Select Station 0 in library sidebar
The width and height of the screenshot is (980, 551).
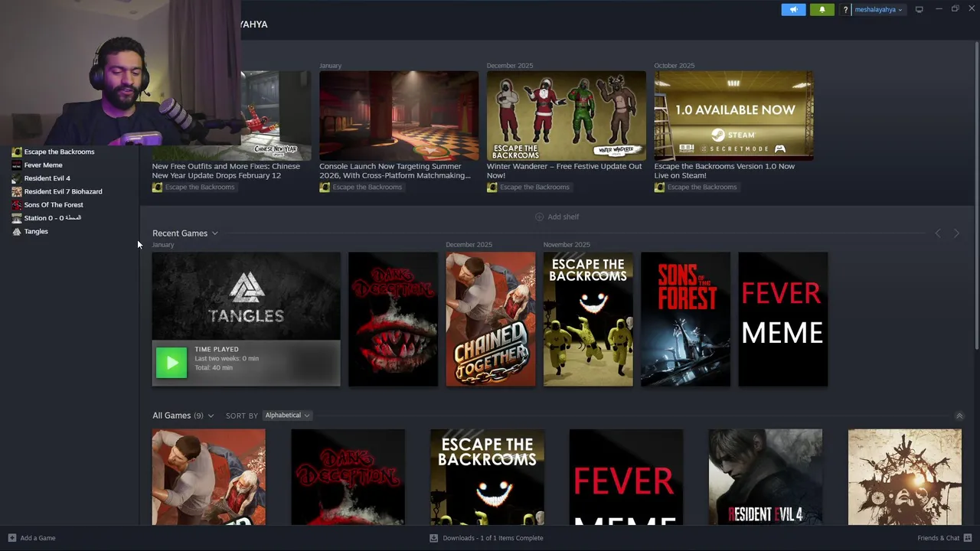pos(52,218)
